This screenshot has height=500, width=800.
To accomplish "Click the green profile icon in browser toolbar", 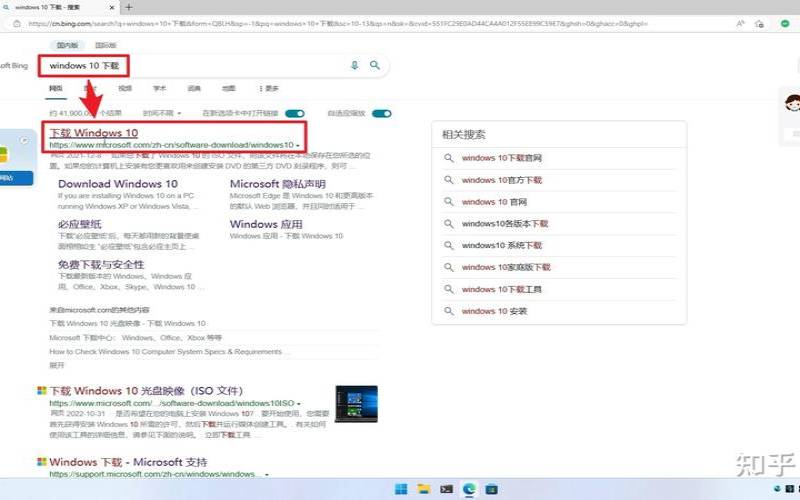I will click(x=785, y=23).
